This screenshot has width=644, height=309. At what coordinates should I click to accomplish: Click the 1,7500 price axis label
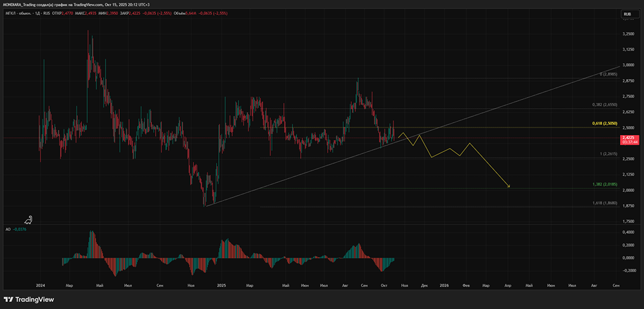coord(629,221)
